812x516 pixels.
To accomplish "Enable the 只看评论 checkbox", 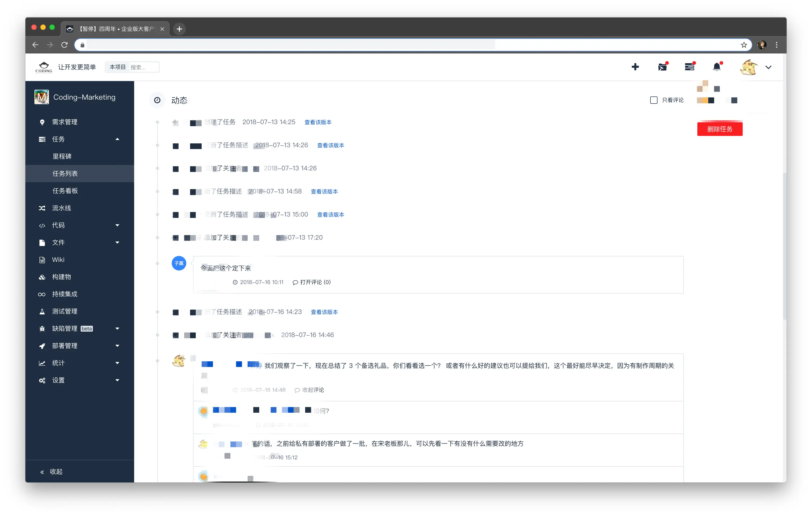I will [654, 100].
